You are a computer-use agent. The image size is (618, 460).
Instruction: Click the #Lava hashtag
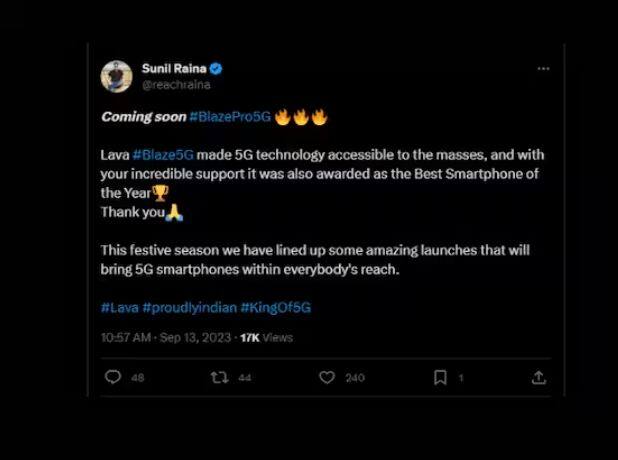pos(119,306)
